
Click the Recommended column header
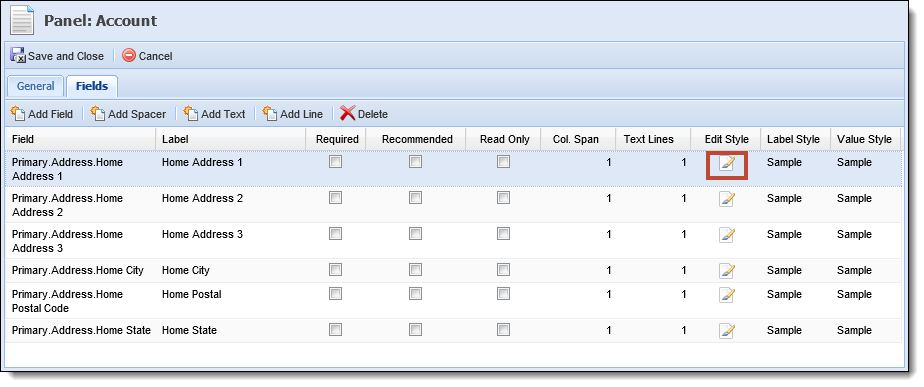(417, 139)
